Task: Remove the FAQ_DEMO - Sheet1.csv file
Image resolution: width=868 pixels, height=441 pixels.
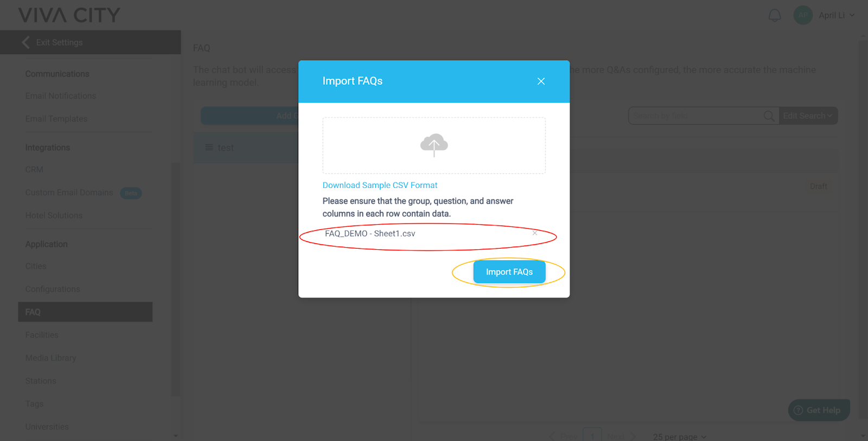Action: coord(535,233)
